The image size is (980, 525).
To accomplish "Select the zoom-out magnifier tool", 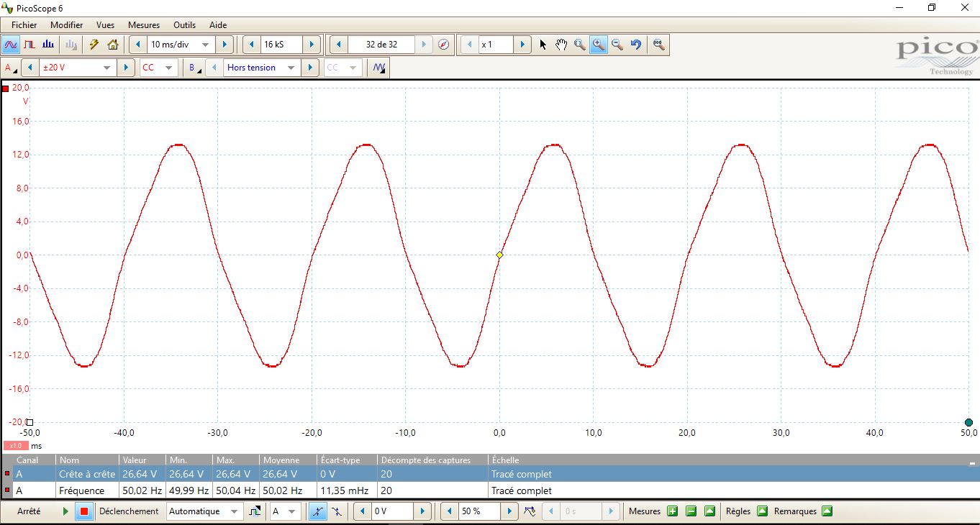I will tap(617, 45).
